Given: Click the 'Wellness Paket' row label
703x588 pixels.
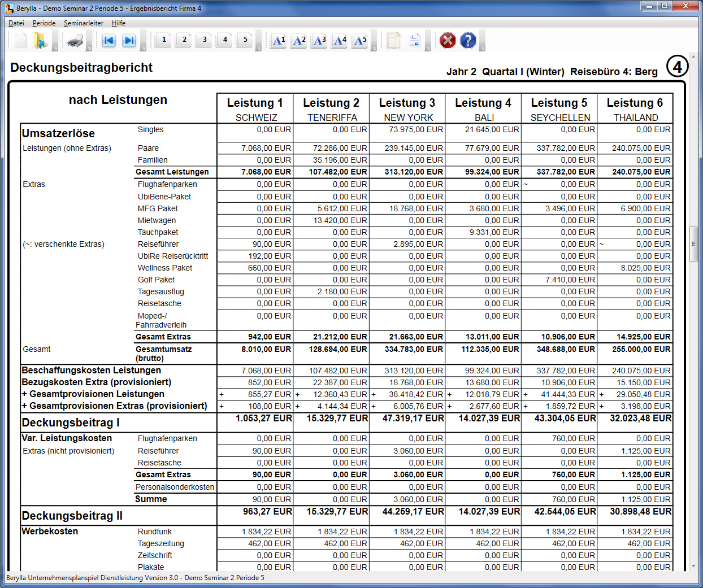Looking at the screenshot, I should tap(165, 268).
